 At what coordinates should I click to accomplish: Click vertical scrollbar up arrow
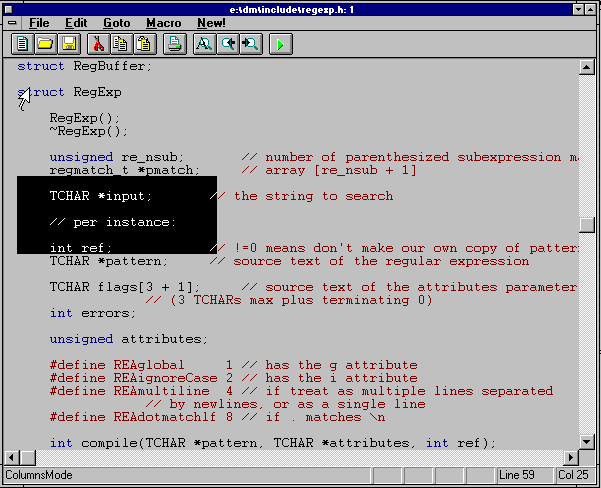pos(586,67)
